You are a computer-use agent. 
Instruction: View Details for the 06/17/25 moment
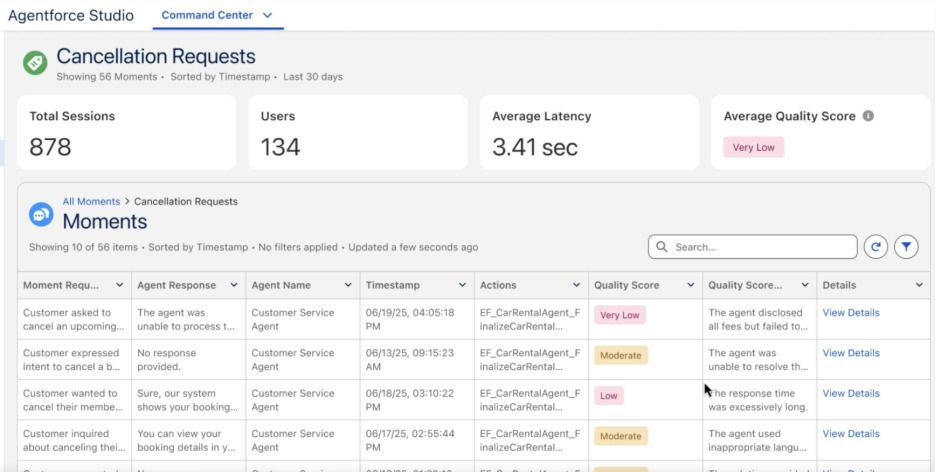click(x=851, y=434)
